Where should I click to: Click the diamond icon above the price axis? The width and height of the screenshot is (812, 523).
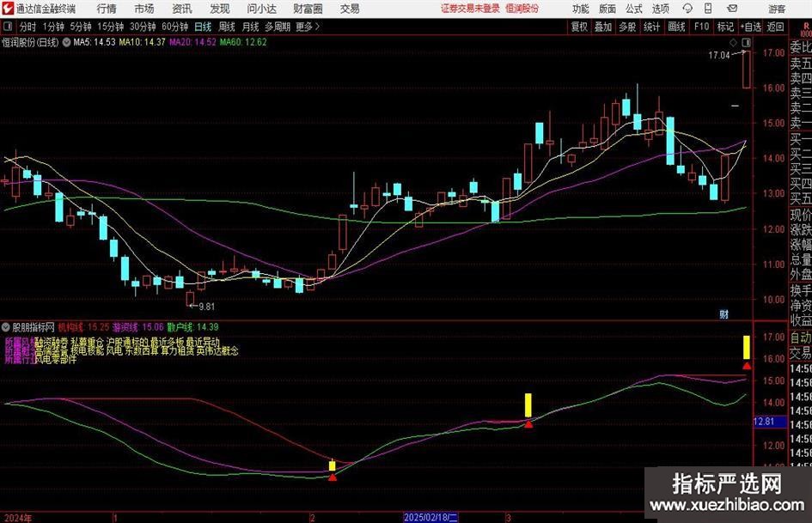[733, 42]
